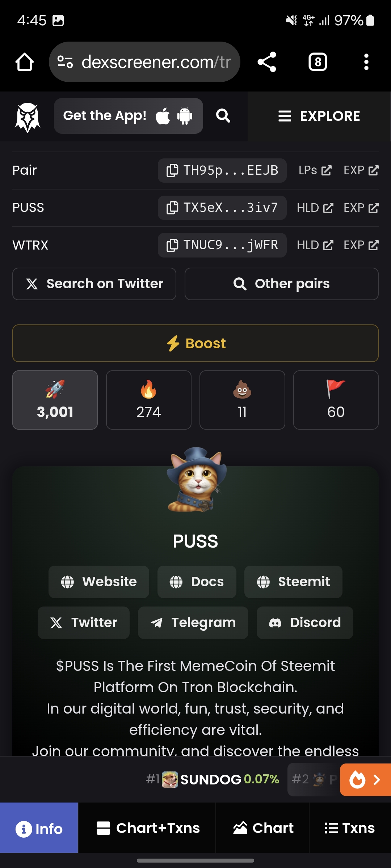The height and width of the screenshot is (868, 391).
Task: Tap the browser home icon
Action: tap(25, 62)
